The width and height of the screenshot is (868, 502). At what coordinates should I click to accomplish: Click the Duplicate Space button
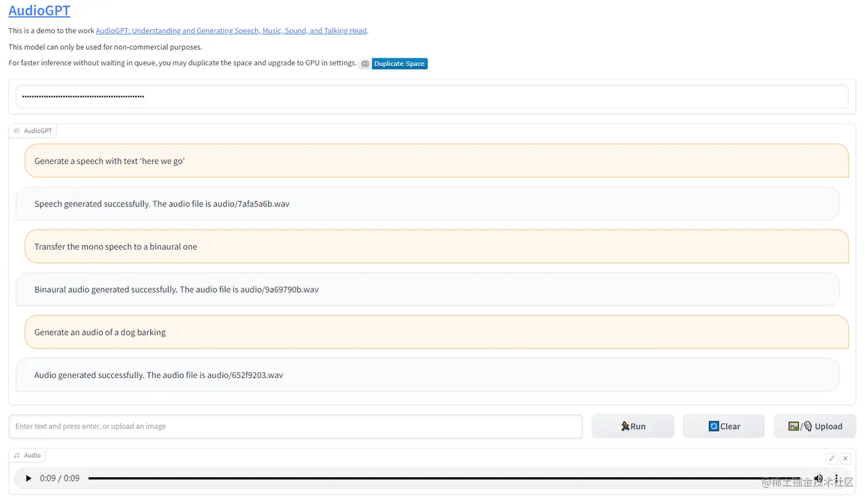400,64
